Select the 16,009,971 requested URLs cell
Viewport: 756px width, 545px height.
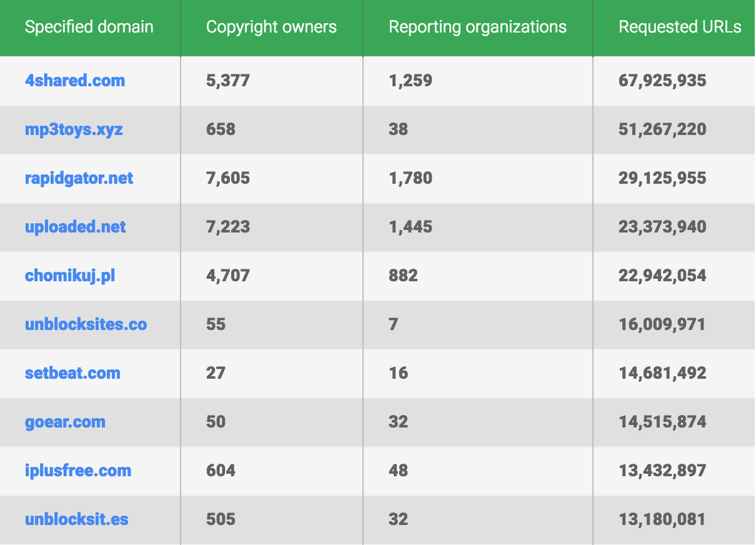point(662,324)
